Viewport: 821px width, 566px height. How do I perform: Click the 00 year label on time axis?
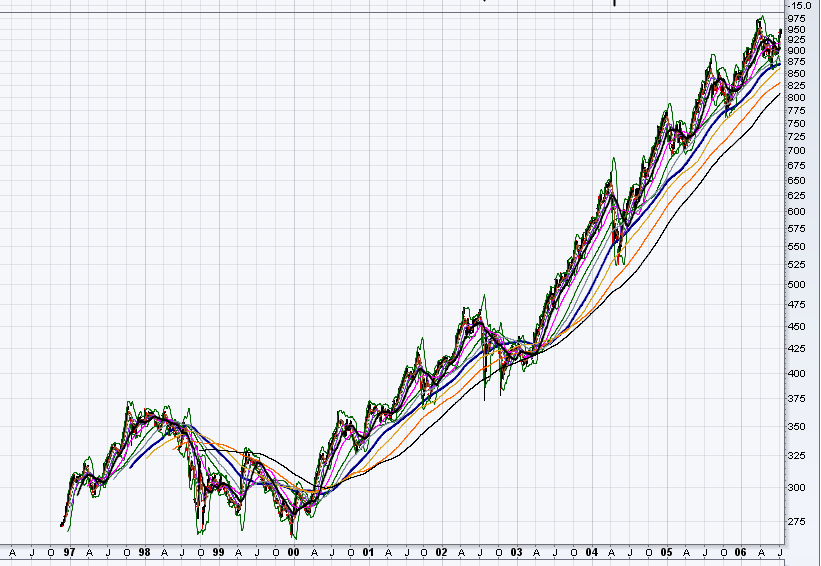point(294,552)
